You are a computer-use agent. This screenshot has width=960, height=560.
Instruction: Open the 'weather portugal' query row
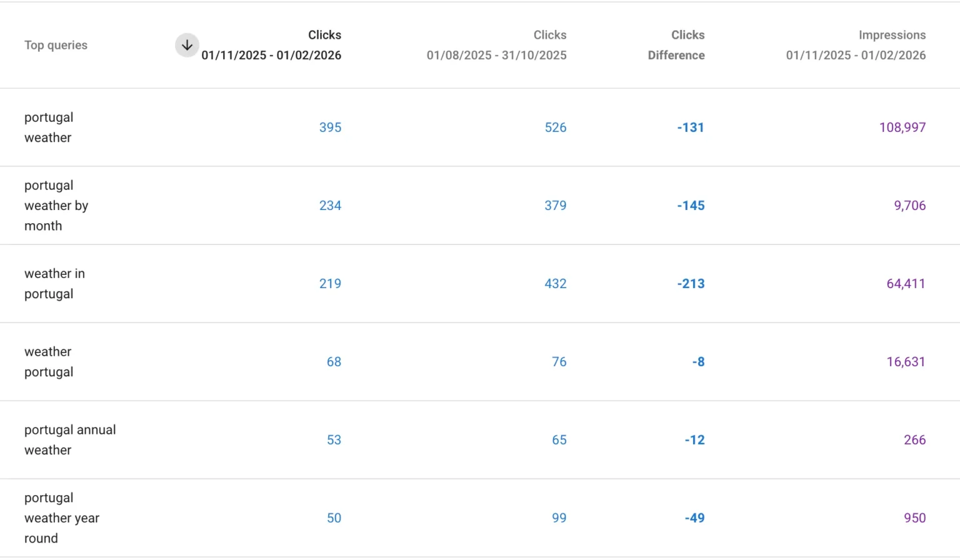tap(48, 361)
